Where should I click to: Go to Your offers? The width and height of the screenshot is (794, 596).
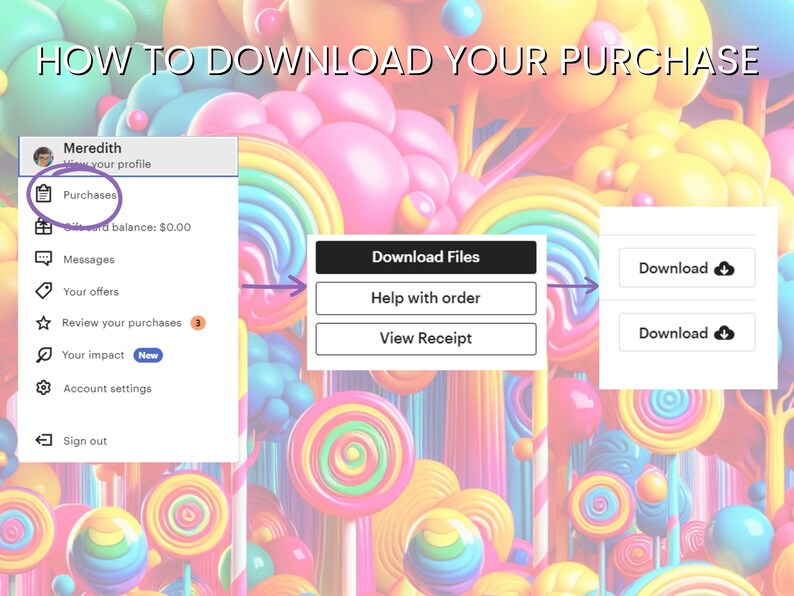click(x=91, y=292)
